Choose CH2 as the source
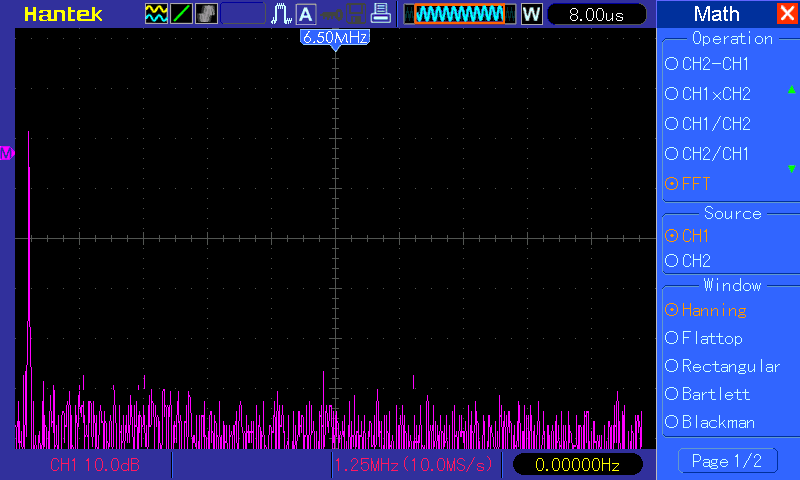This screenshot has height=480, width=800. click(688, 261)
